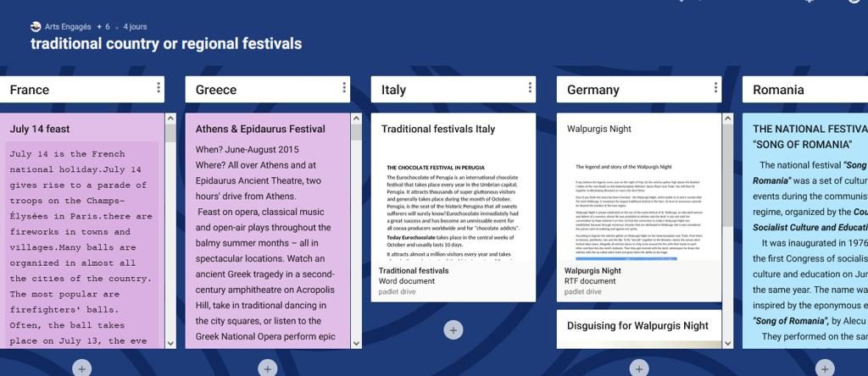Open the Walpurgis Night post title

(599, 129)
